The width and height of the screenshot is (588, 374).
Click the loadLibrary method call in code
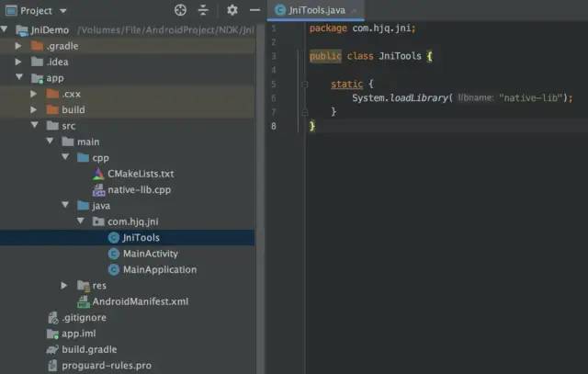tap(419, 98)
